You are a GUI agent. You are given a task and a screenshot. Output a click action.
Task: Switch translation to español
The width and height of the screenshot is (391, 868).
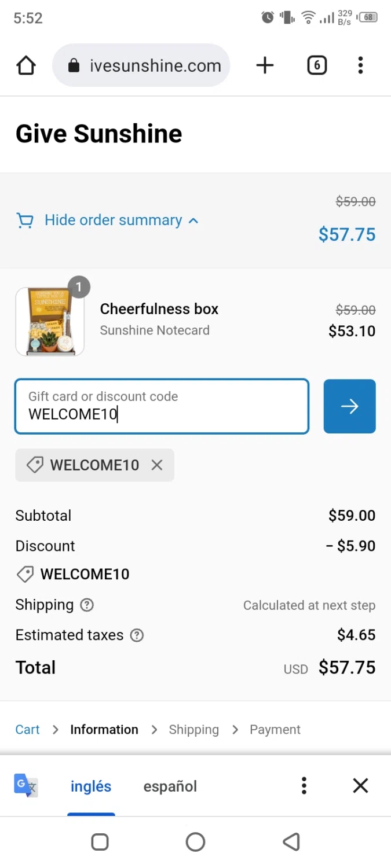click(170, 786)
